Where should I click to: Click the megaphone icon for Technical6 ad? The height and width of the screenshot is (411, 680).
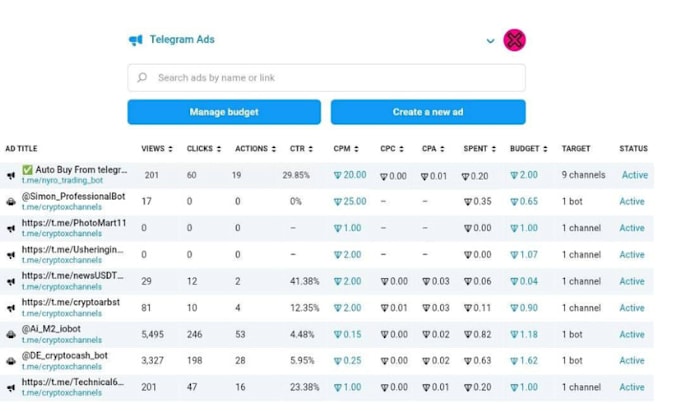point(11,388)
